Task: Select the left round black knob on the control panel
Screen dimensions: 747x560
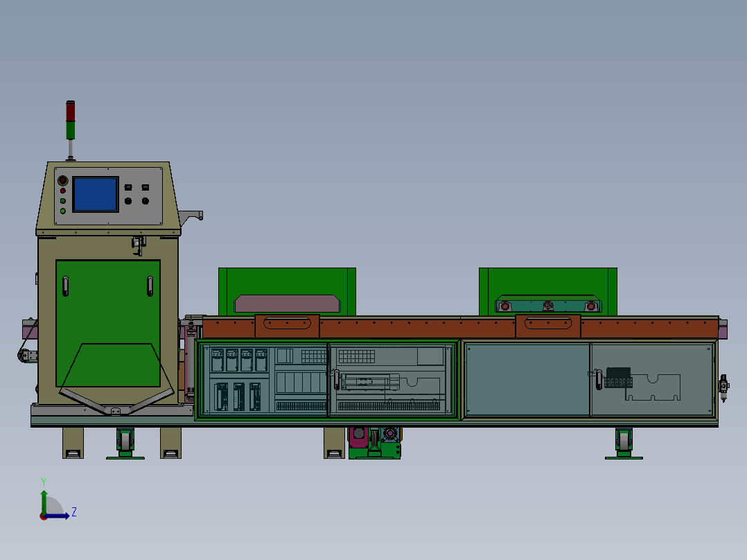Action: [128, 201]
